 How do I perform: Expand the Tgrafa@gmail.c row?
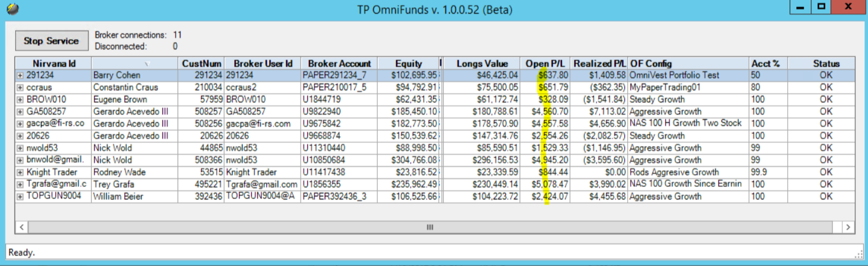[x=20, y=184]
